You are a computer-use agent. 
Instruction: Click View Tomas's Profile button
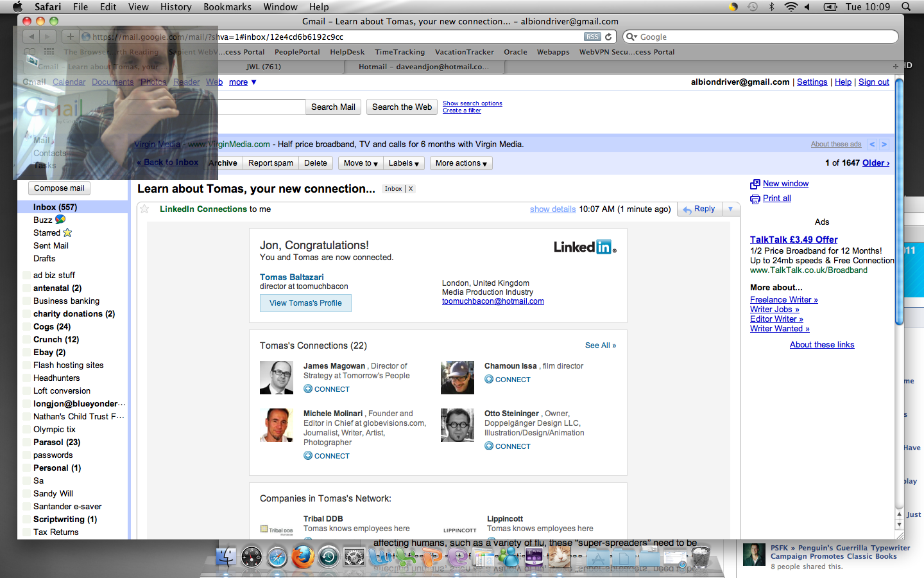pyautogui.click(x=305, y=303)
